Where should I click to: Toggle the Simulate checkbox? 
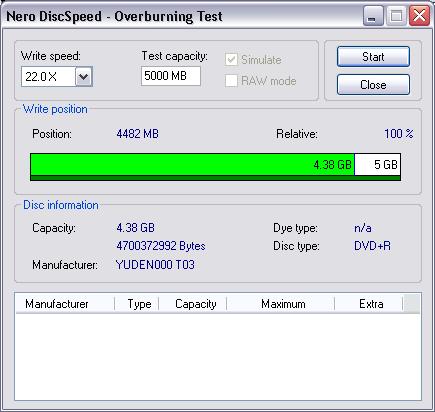click(231, 60)
